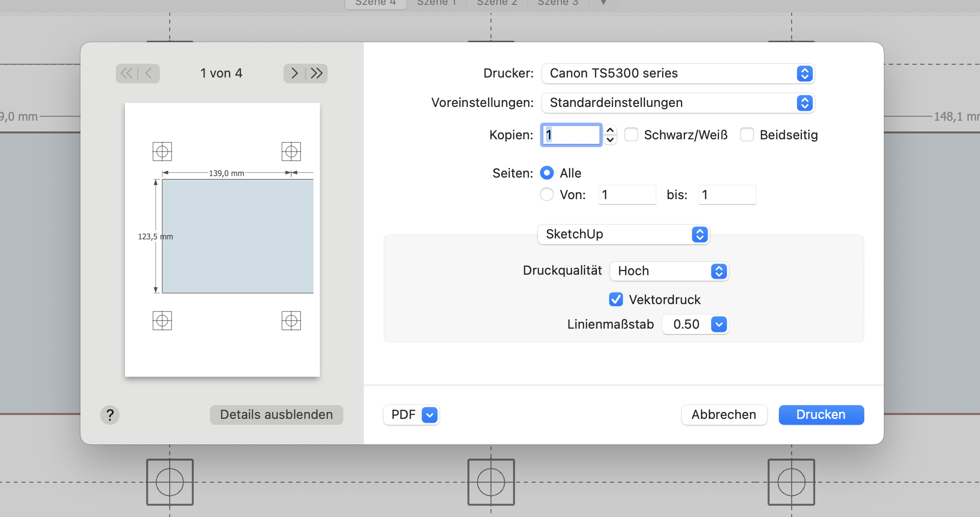The height and width of the screenshot is (517, 980).
Task: Open the Voreinstellungen dropdown
Action: pos(678,103)
